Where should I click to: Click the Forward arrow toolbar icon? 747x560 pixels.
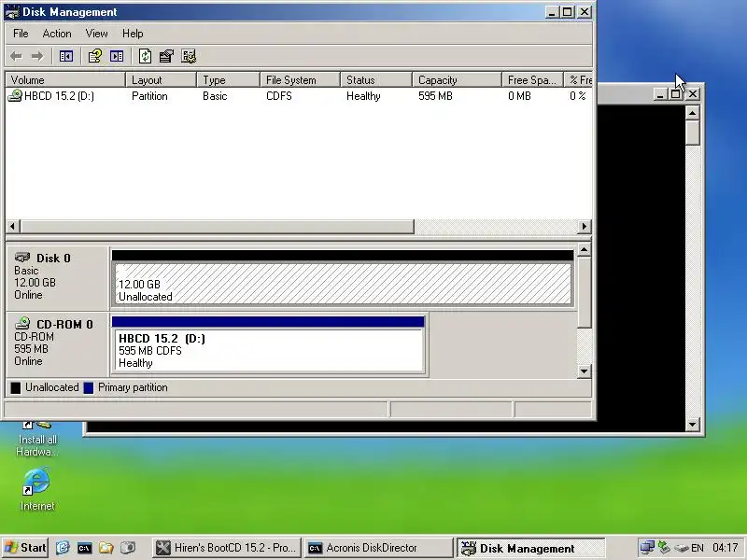(x=37, y=56)
